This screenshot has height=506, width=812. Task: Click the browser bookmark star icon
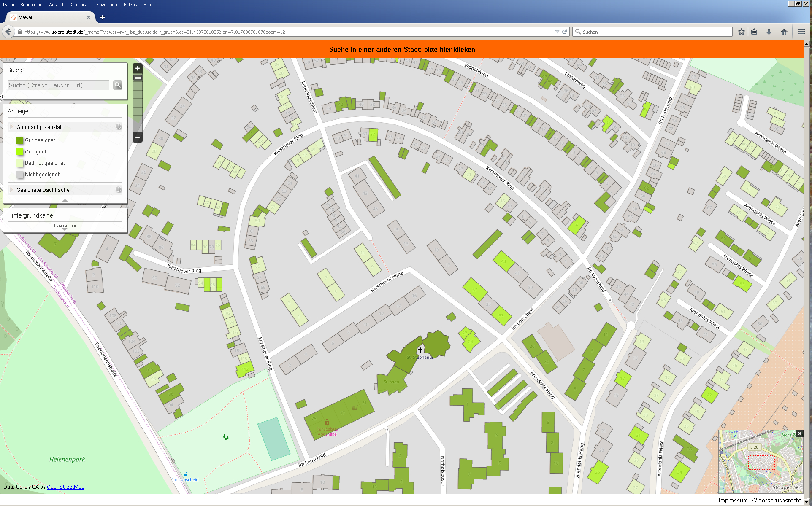(x=741, y=32)
